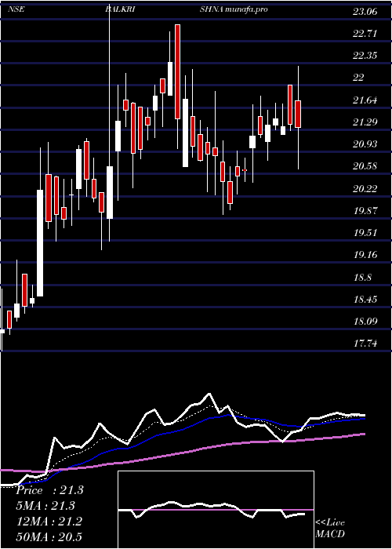Select the 22 price level label
The image size is (392, 549).
pos(359,78)
